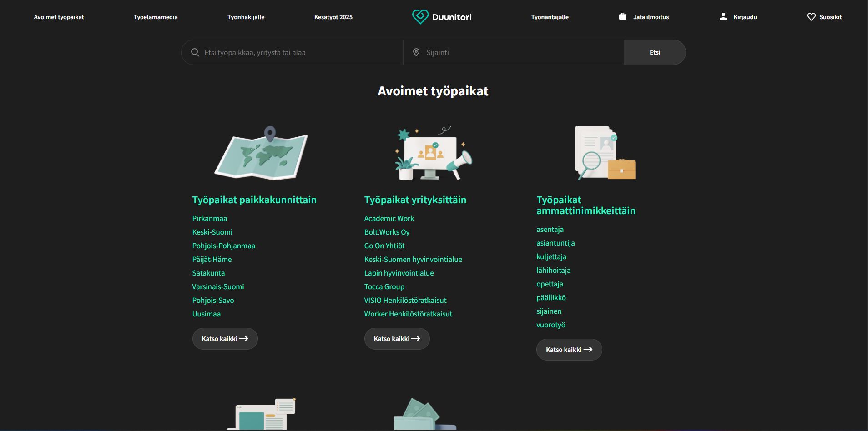Open the Tocca Group company link
Screen dimensions: 868x431
(384, 286)
